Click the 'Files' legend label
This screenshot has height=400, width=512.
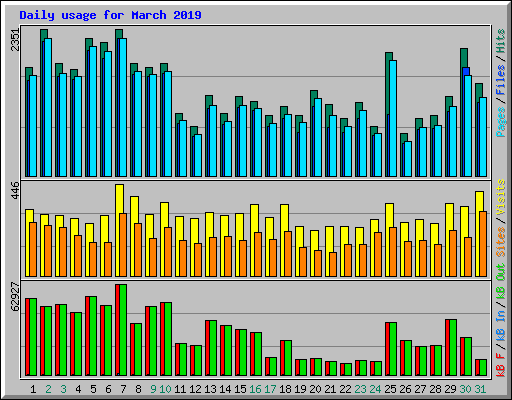click(500, 80)
